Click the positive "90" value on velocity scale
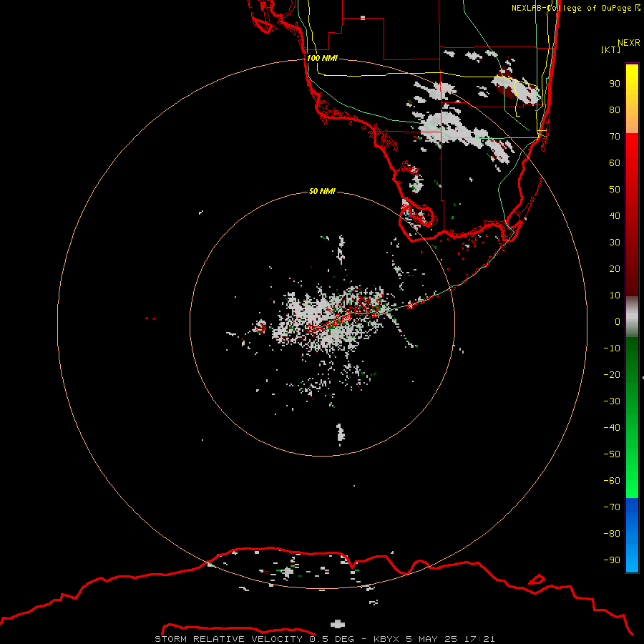Screen dimensions: 644x644 click(x=615, y=84)
